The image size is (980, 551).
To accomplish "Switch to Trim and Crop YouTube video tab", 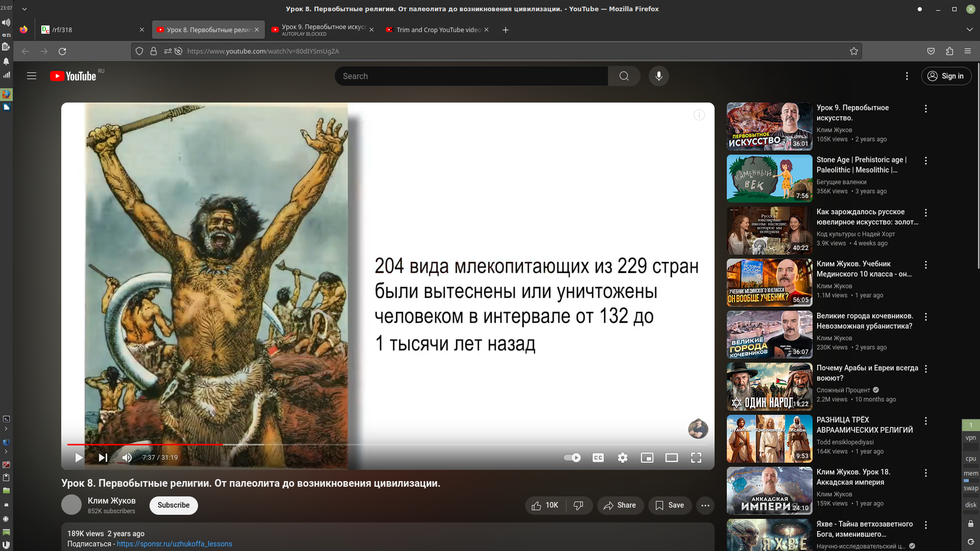I will click(x=437, y=30).
